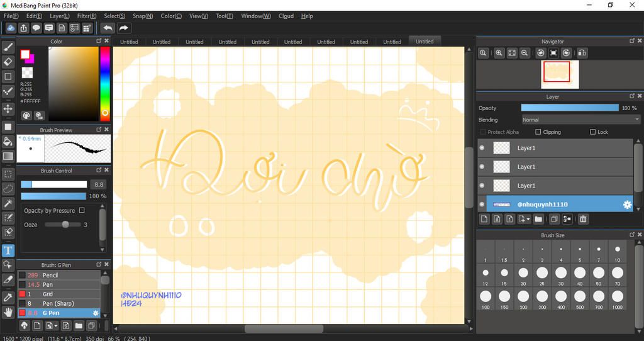
Task: Open the File menu
Action: tap(11, 16)
